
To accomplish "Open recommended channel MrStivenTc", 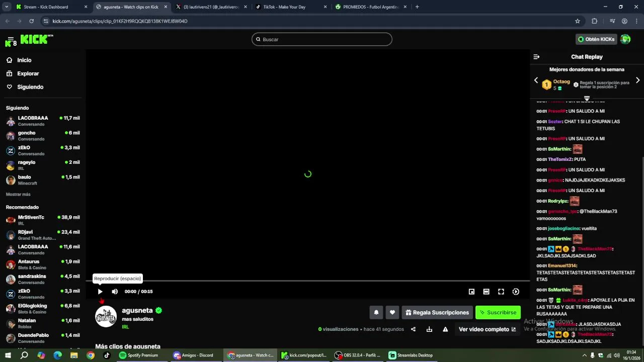I will pyautogui.click(x=43, y=220).
